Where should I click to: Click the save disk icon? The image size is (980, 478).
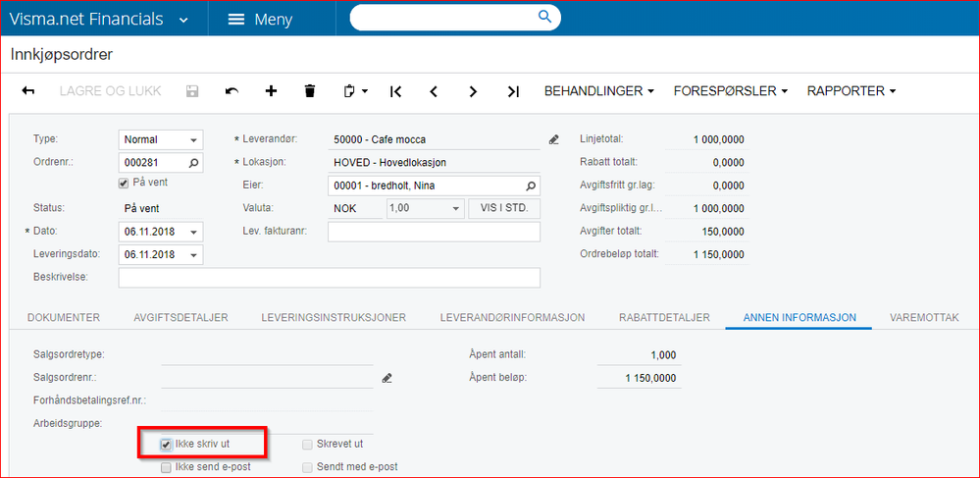[x=192, y=91]
